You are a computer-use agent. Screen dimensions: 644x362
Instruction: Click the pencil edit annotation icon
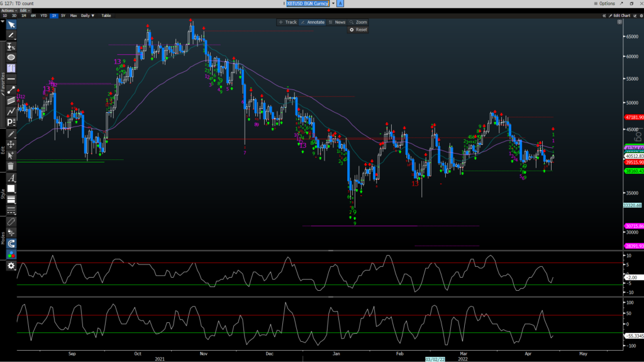[x=11, y=133]
